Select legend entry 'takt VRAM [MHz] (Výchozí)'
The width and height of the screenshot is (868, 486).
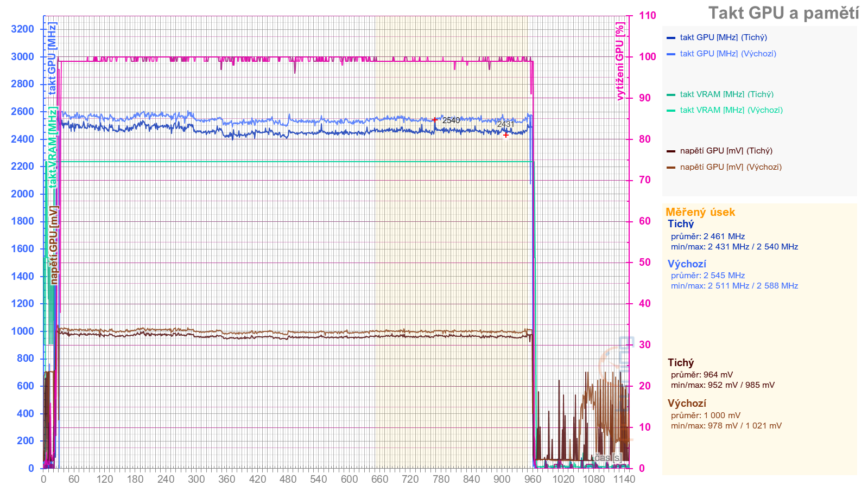click(731, 110)
